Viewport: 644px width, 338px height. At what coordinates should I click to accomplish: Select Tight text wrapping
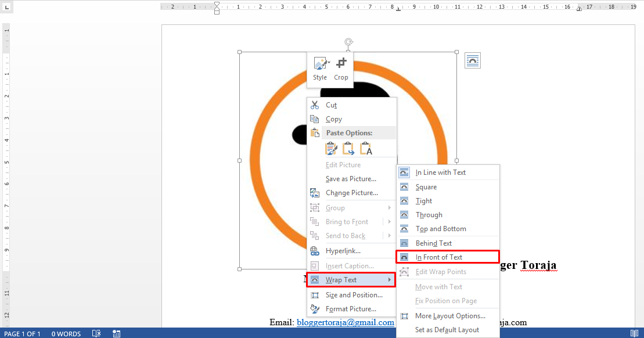[x=448, y=201]
